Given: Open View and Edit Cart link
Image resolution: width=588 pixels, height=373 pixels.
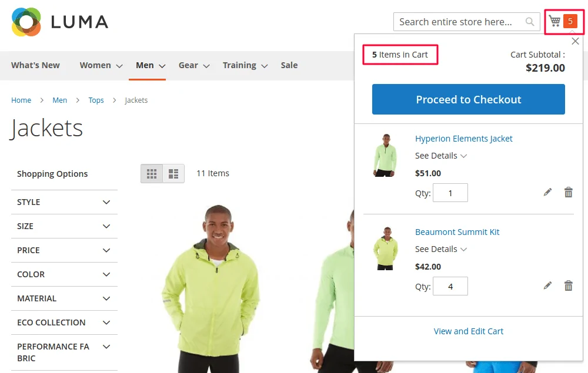Looking at the screenshot, I should (x=468, y=331).
